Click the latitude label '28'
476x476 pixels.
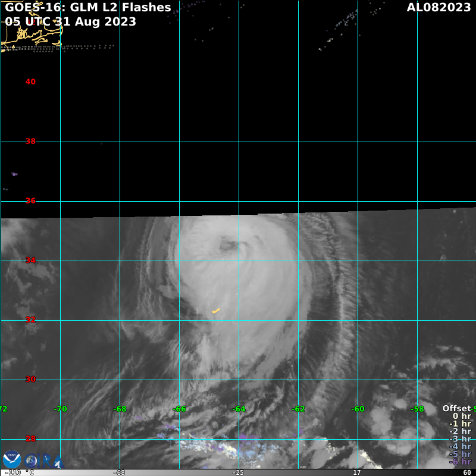pyautogui.click(x=30, y=439)
